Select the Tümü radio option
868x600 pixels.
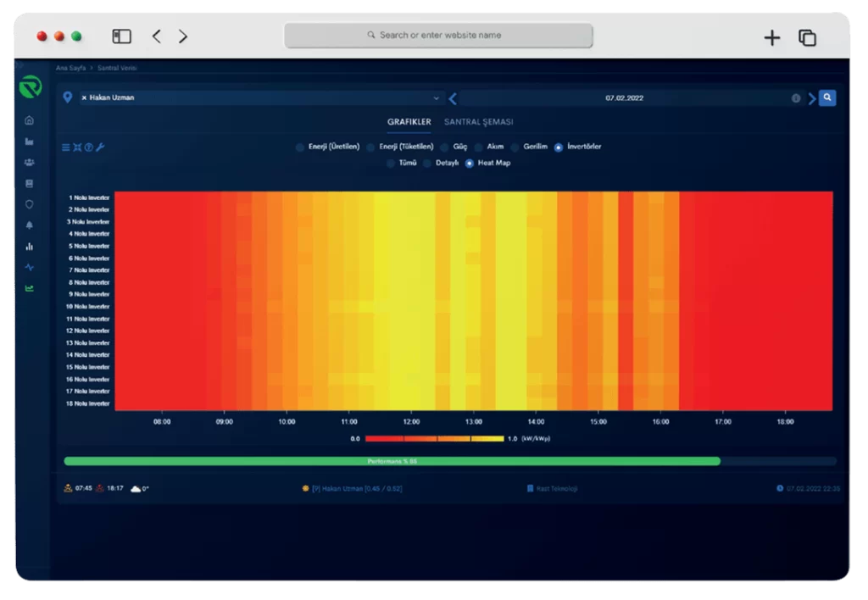391,164
